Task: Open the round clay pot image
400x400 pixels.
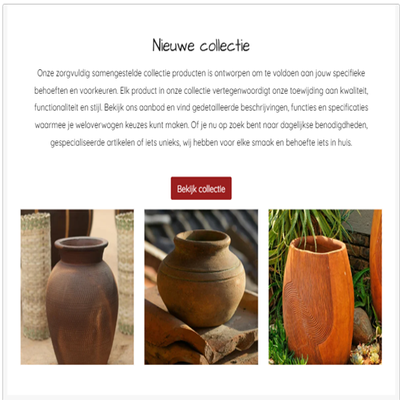Action: point(201,287)
